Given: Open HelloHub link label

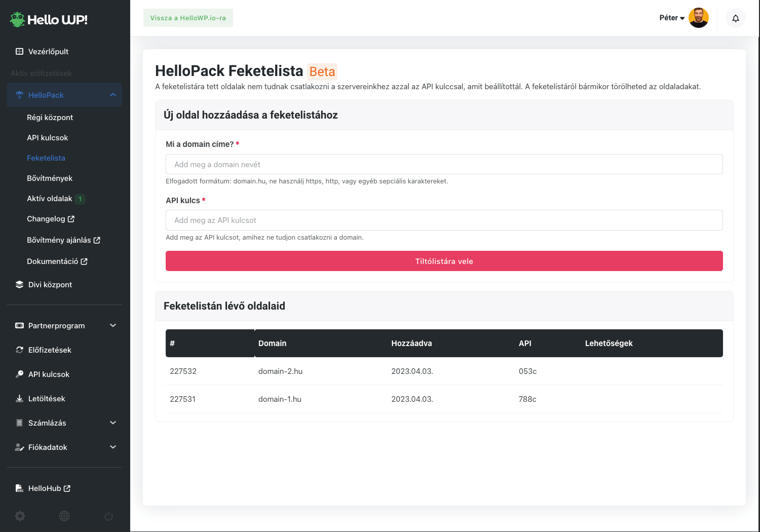Looking at the screenshot, I should pyautogui.click(x=45, y=488).
